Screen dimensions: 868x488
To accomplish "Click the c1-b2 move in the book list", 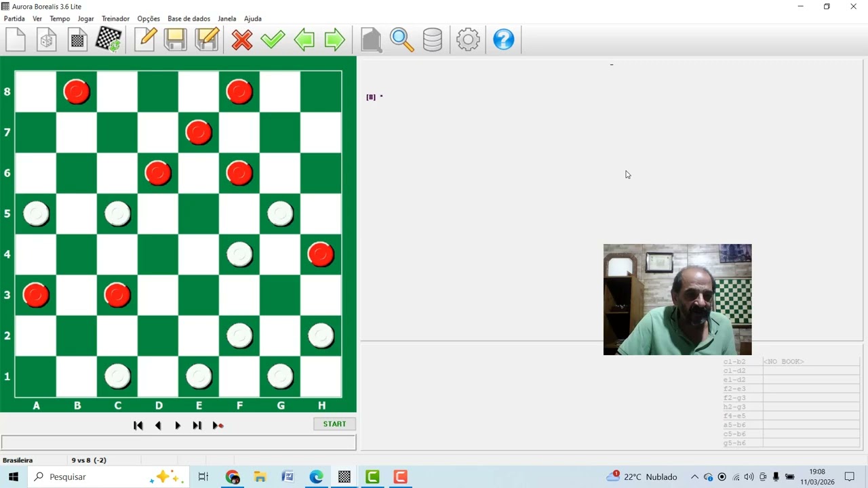I will [734, 362].
